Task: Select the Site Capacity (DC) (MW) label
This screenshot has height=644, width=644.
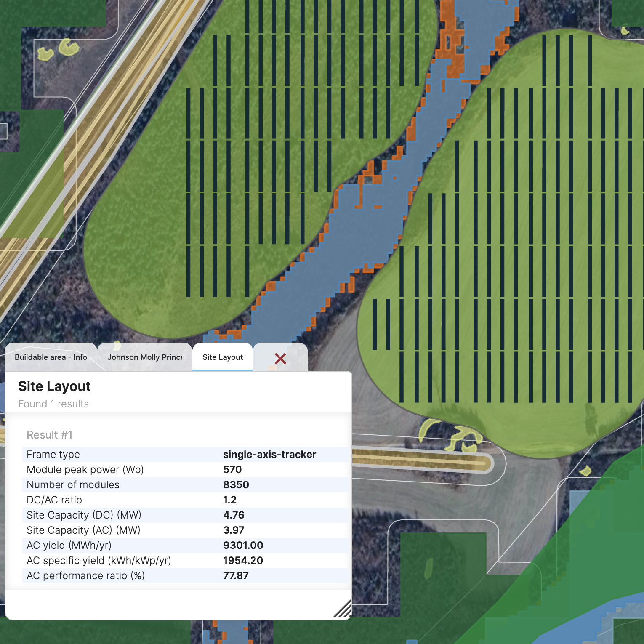Action: tap(84, 515)
